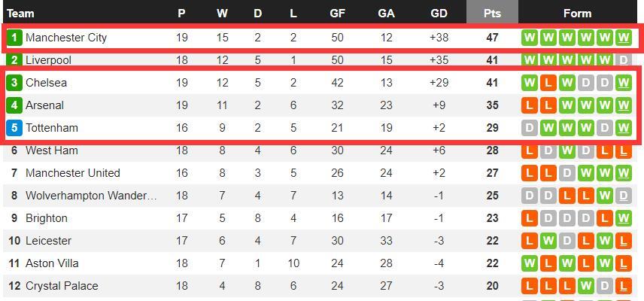Click Leicester's grey D form badge
Image resolution: width=644 pixels, height=301 pixels.
click(x=567, y=241)
